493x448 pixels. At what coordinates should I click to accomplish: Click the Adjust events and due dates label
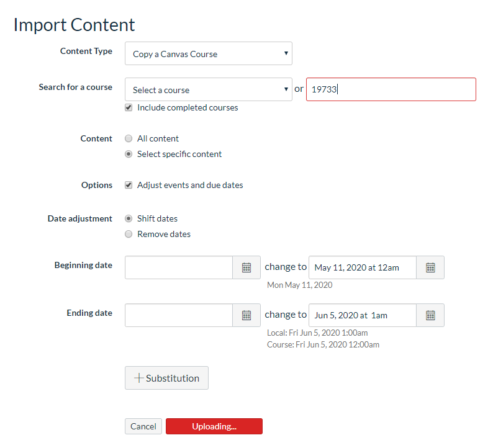[190, 185]
